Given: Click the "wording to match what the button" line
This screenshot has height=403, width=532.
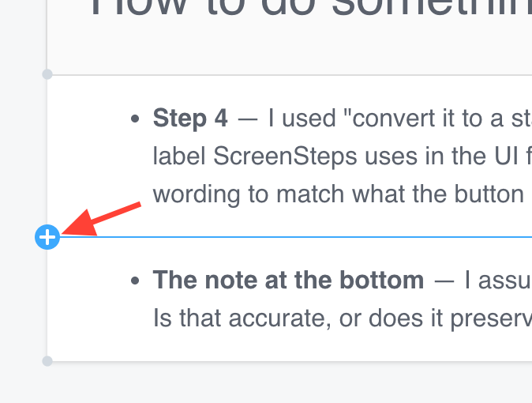Looking at the screenshot, I should (338, 194).
